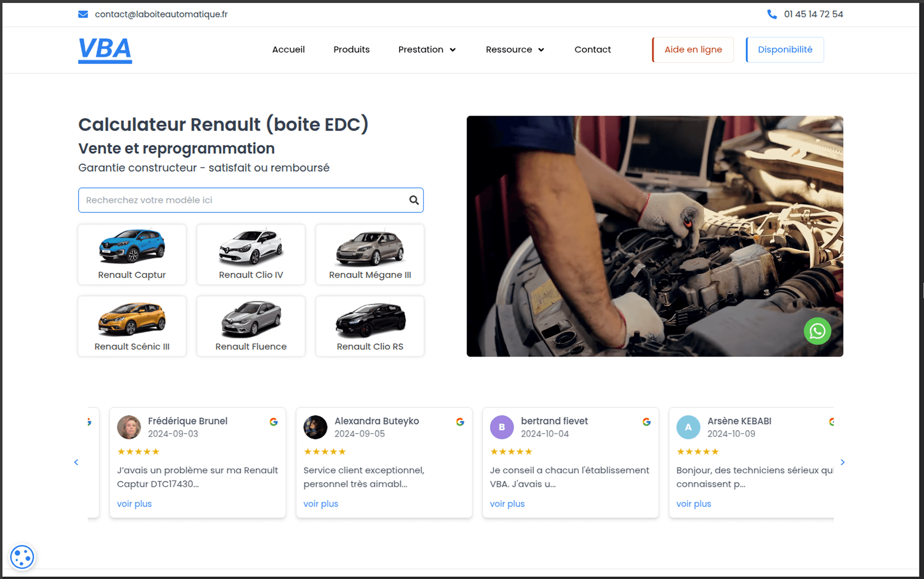The width and height of the screenshot is (924, 579).
Task: Advance reviews with the right arrow
Action: [x=843, y=462]
